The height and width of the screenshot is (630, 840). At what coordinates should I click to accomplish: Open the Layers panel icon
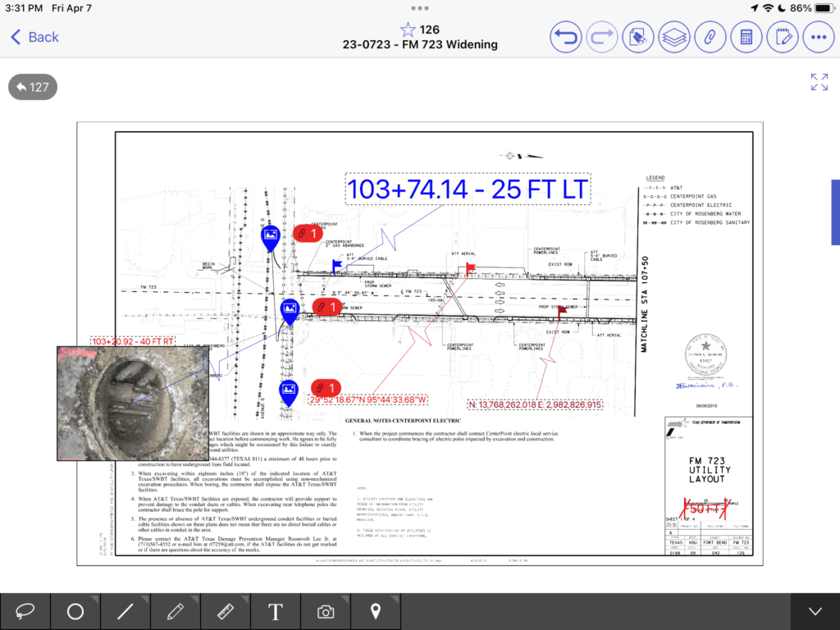tap(673, 37)
